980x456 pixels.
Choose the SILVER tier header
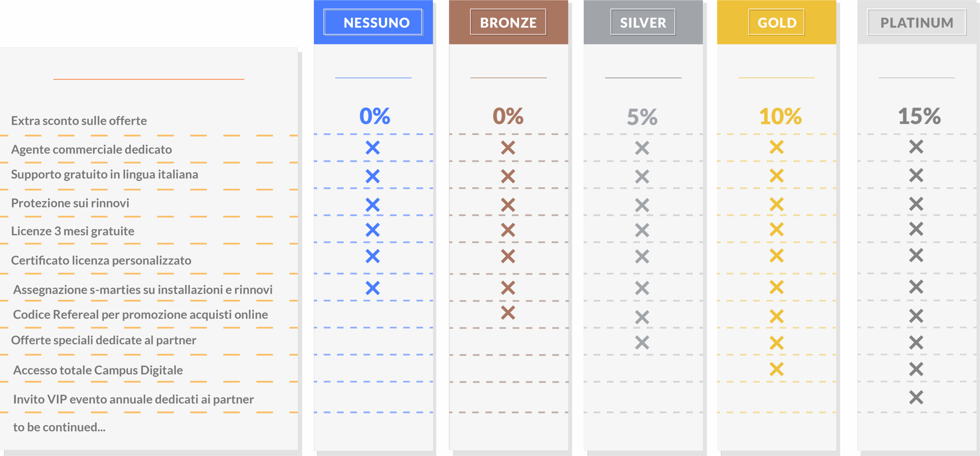click(x=643, y=23)
